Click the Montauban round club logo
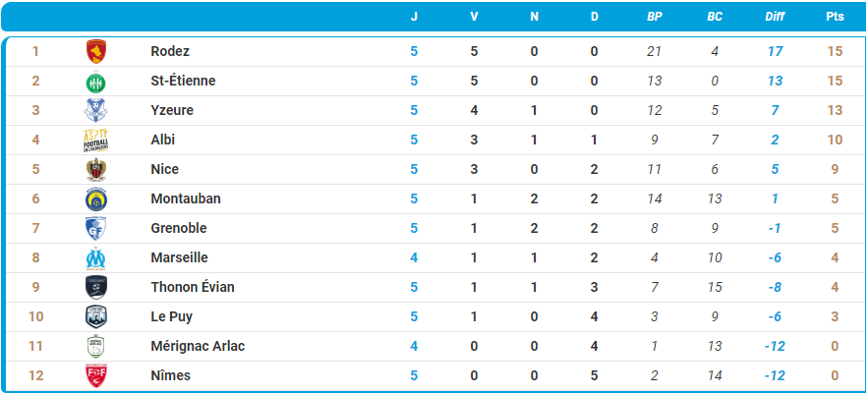This screenshot has width=868, height=395. (95, 198)
